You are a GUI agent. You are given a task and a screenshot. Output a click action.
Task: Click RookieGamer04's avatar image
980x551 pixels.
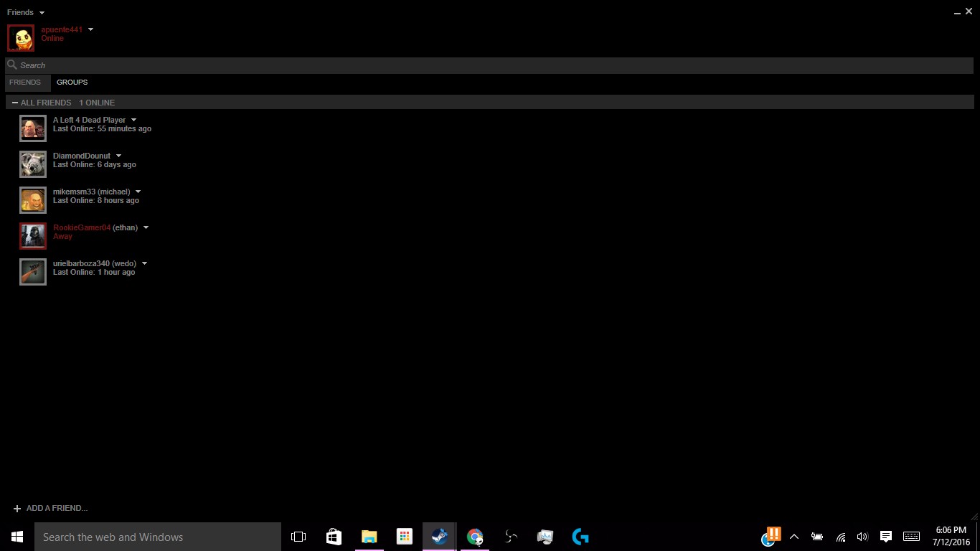[x=32, y=235]
